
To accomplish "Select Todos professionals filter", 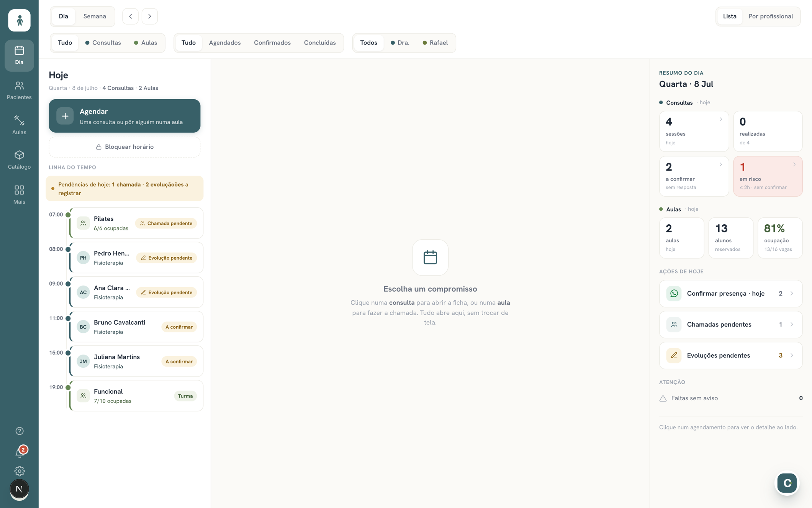I will coord(368,43).
